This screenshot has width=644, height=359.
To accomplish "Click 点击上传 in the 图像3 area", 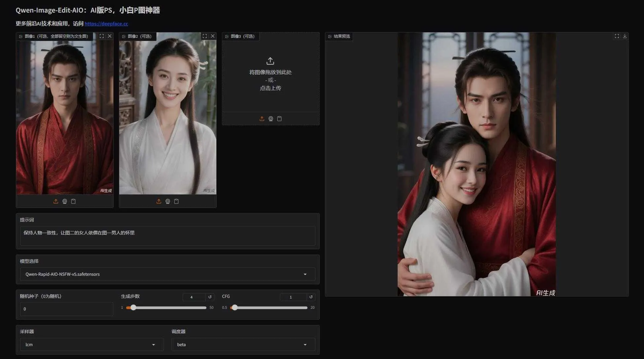I will [270, 88].
